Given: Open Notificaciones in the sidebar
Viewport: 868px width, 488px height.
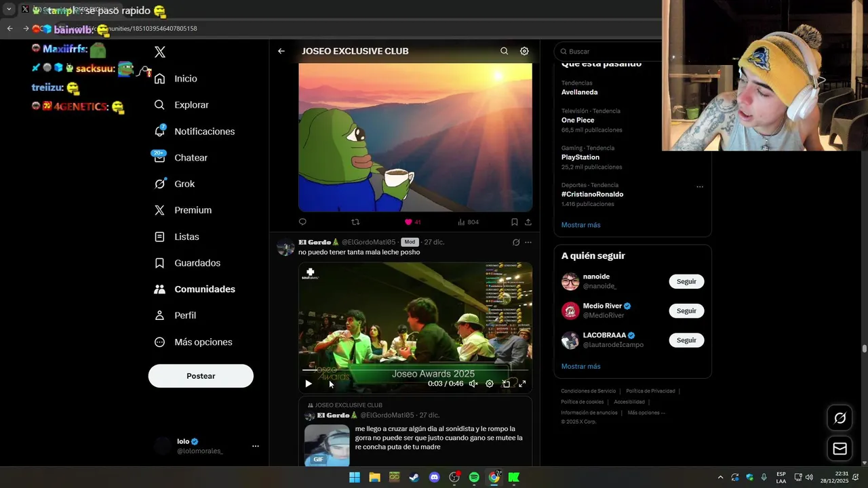Looking at the screenshot, I should click(194, 131).
